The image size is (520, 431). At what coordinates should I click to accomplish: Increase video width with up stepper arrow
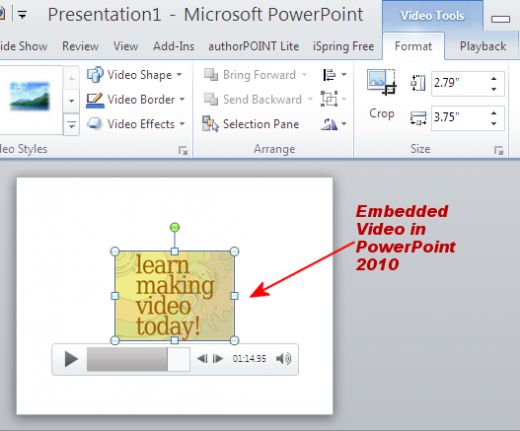click(x=494, y=113)
